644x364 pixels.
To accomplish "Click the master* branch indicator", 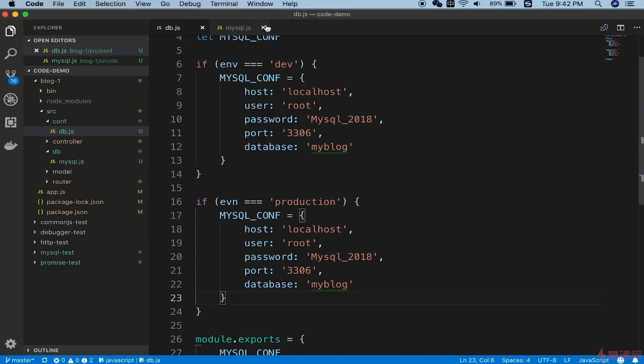I will coord(21,360).
